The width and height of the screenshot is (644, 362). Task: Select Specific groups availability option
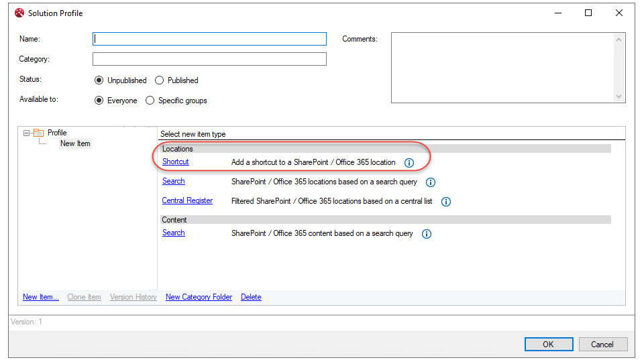tap(150, 101)
